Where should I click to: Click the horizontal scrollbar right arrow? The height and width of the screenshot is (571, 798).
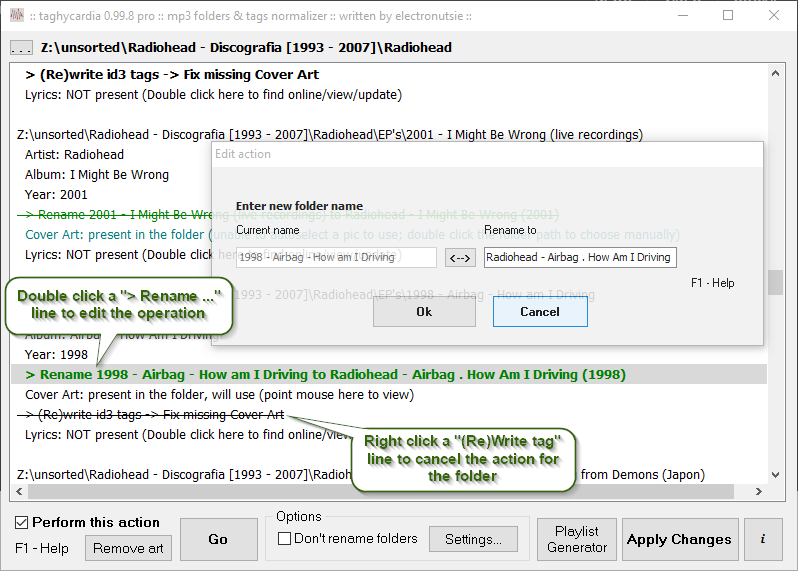[x=759, y=492]
